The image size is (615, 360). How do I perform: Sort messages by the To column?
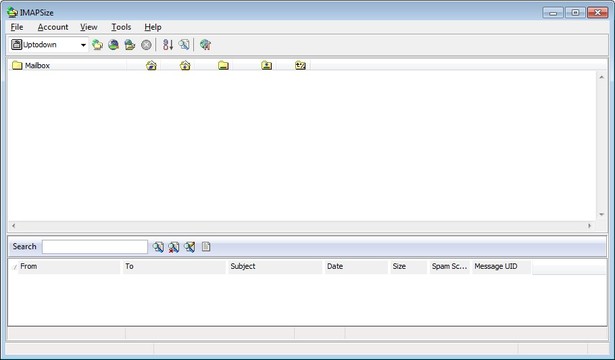174,267
